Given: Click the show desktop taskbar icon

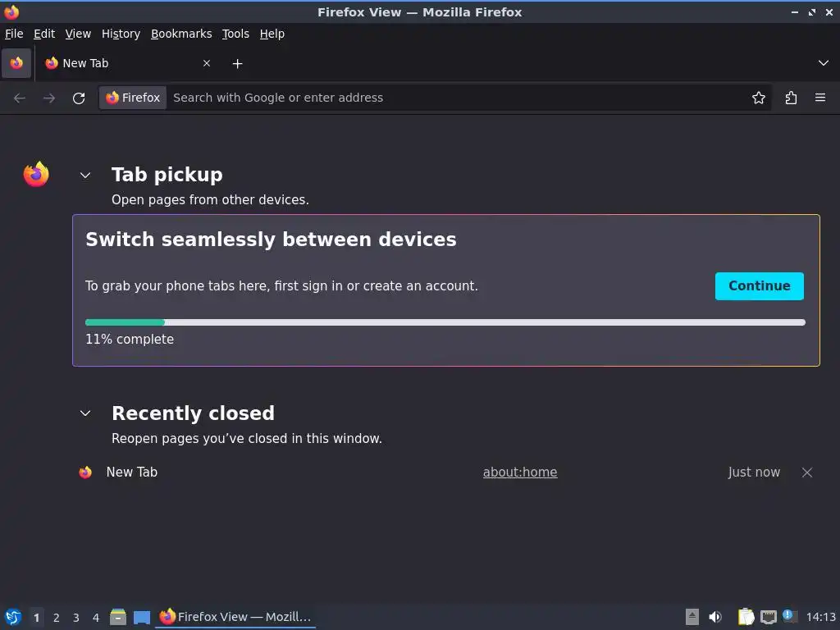Looking at the screenshot, I should [x=142, y=618].
